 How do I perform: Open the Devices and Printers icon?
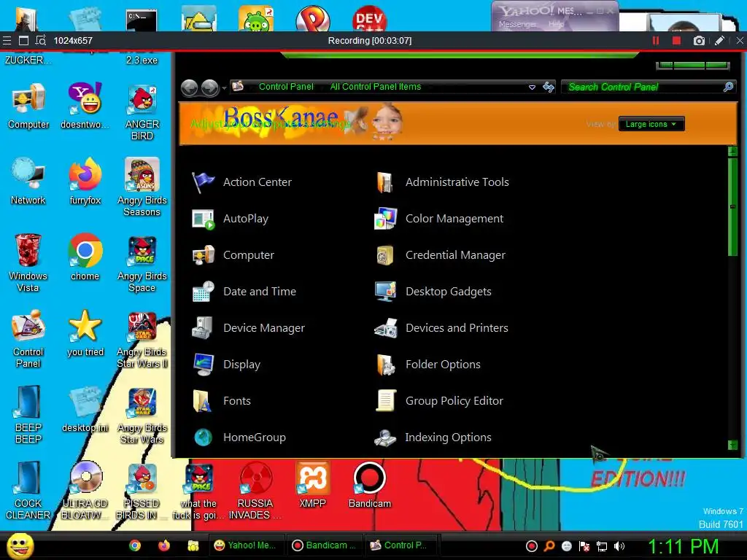385,328
